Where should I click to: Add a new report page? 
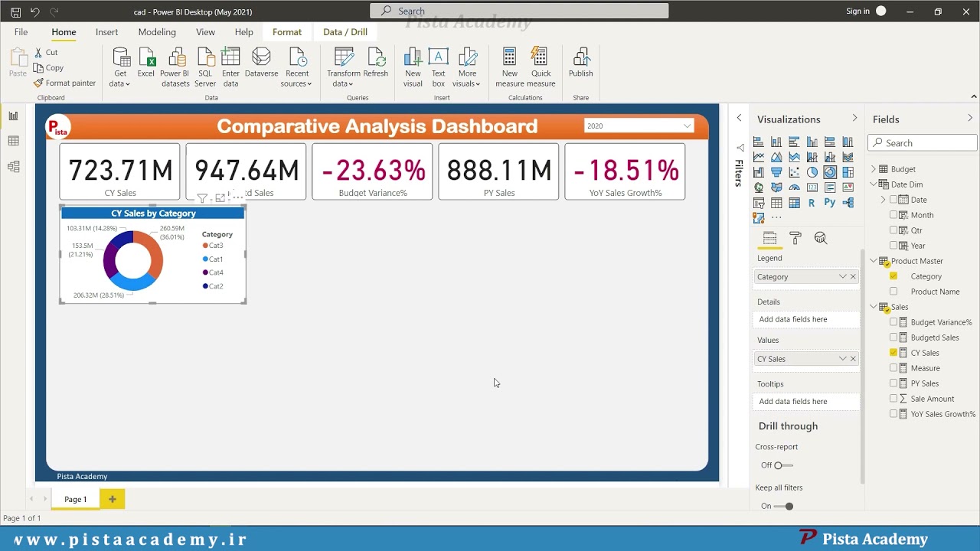(112, 499)
